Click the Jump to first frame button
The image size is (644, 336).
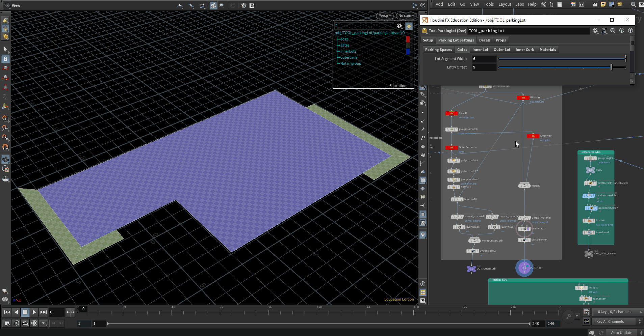pos(7,312)
